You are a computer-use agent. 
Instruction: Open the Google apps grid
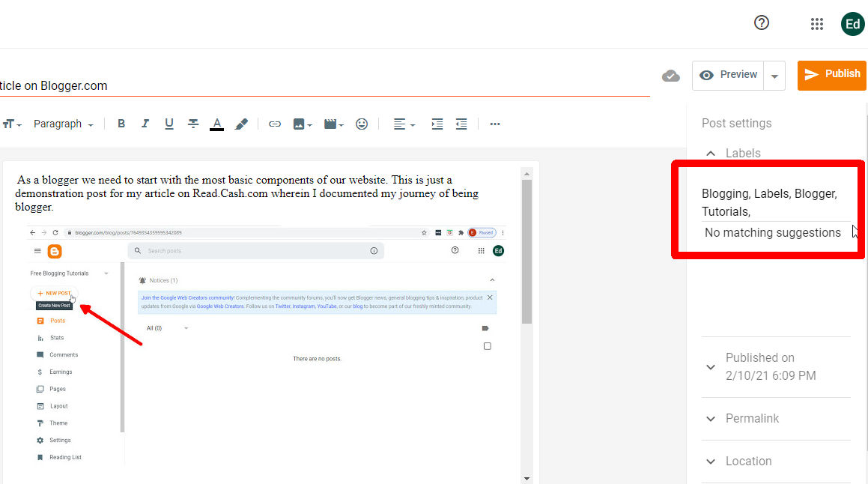click(816, 24)
